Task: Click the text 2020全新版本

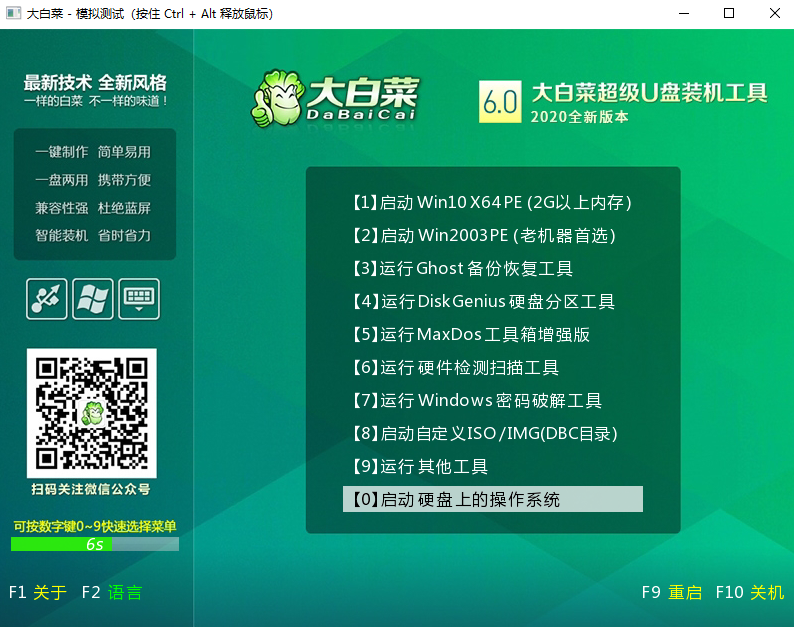Action: pyautogui.click(x=579, y=117)
